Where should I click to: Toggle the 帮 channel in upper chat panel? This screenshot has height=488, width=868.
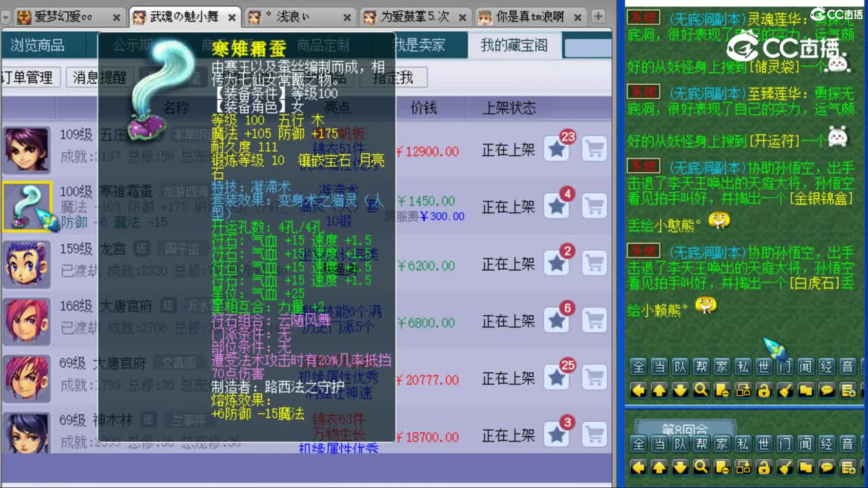(701, 367)
